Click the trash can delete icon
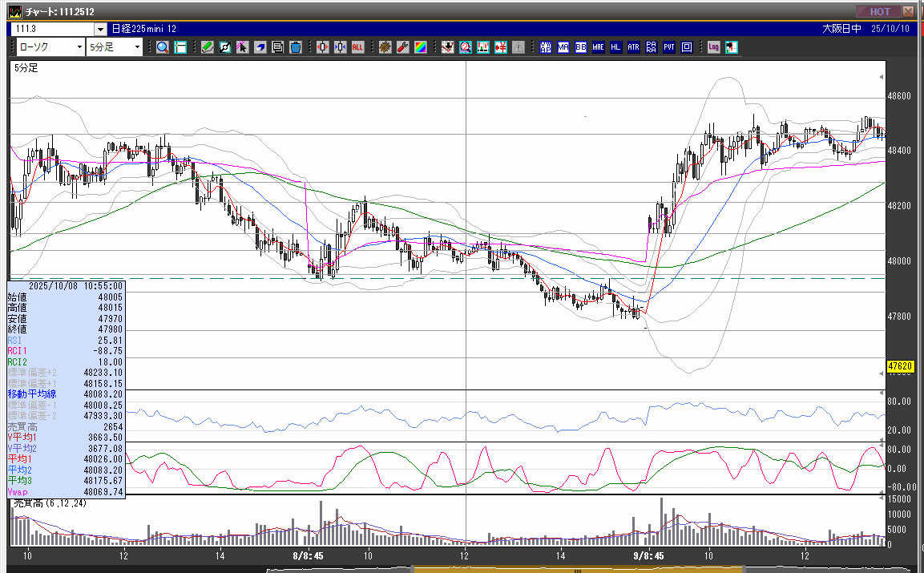 tap(296, 47)
